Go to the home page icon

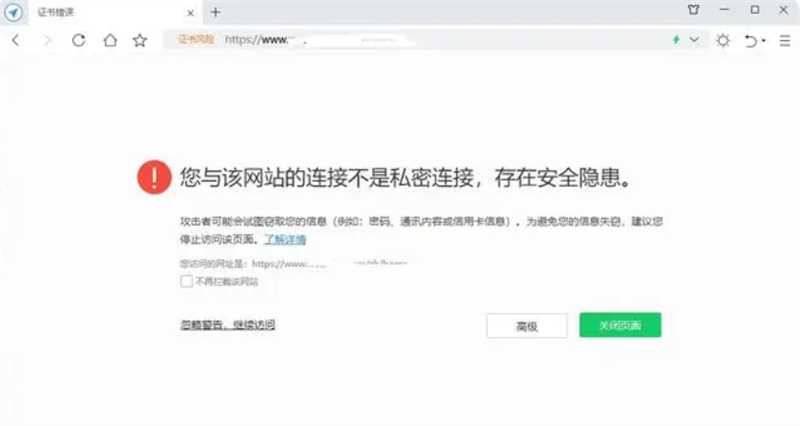[109, 41]
